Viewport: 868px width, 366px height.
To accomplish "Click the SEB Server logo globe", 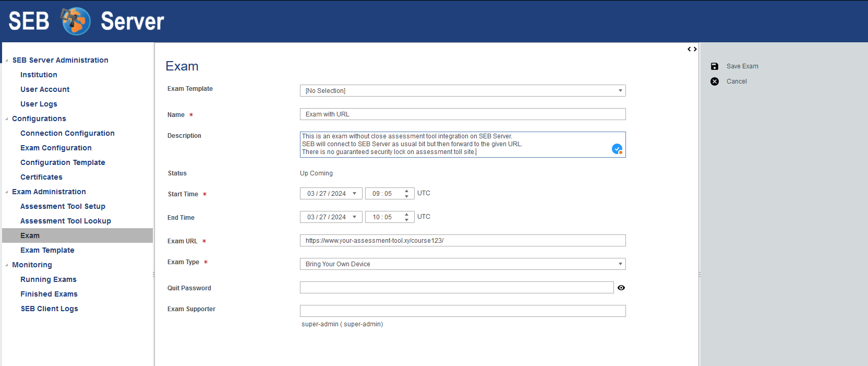I will (76, 21).
